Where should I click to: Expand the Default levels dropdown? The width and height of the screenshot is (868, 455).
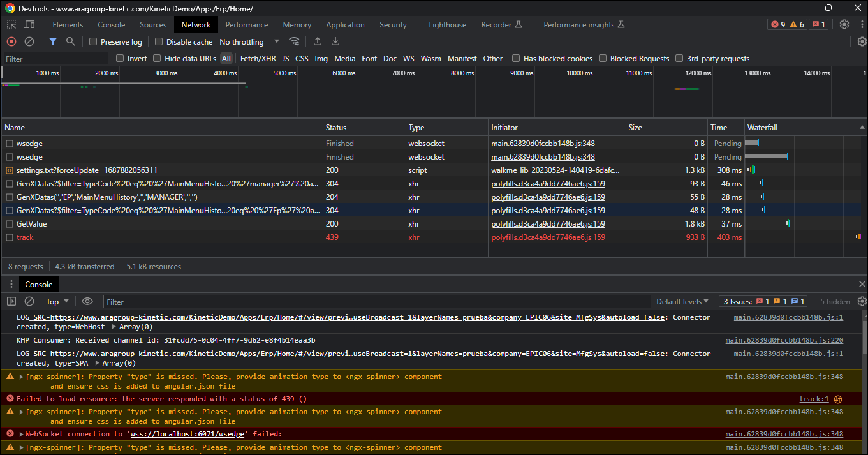[x=682, y=302]
